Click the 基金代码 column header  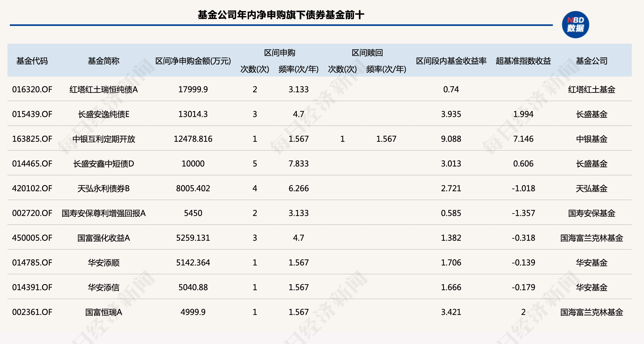click(32, 61)
